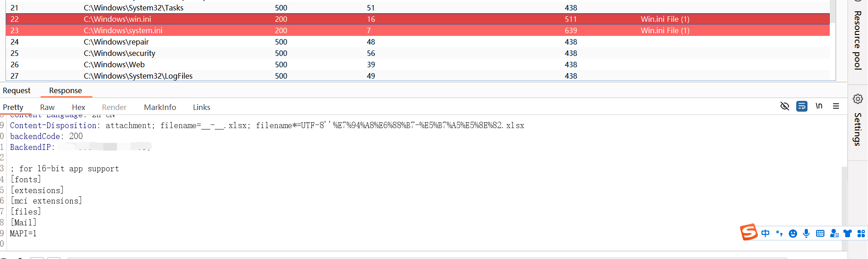Click request number 26 cell

15,65
